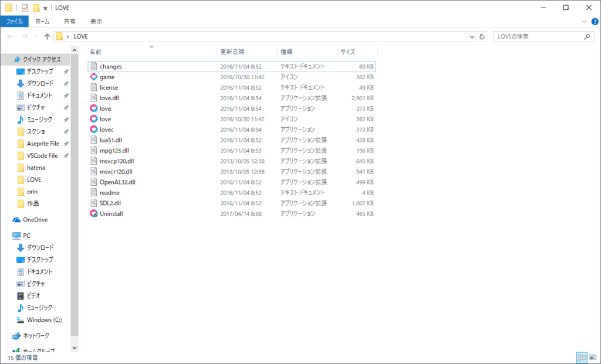Click the back navigation arrow
The width and height of the screenshot is (601, 364).
coord(11,36)
